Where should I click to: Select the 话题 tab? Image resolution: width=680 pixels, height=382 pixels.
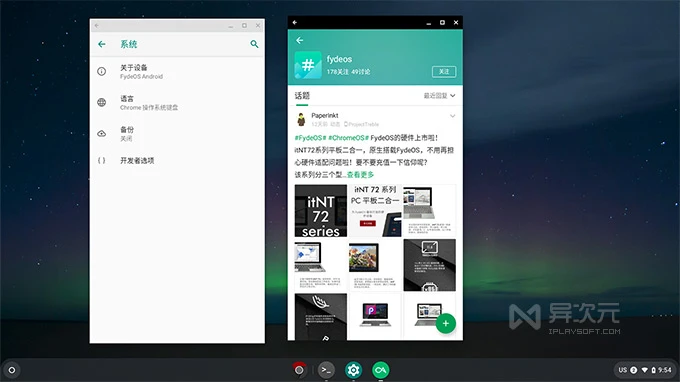[302, 96]
